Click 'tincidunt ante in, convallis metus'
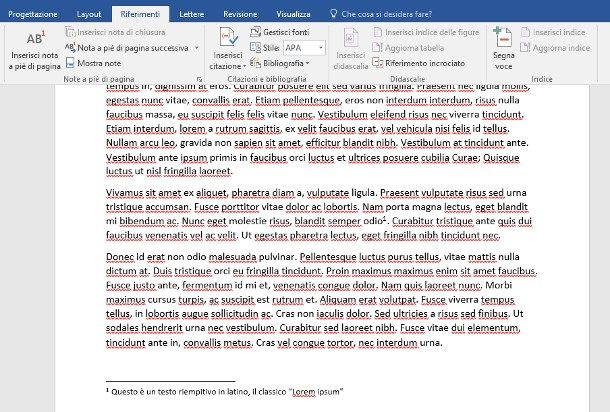Viewport: 610px width, 412px height. (179, 343)
